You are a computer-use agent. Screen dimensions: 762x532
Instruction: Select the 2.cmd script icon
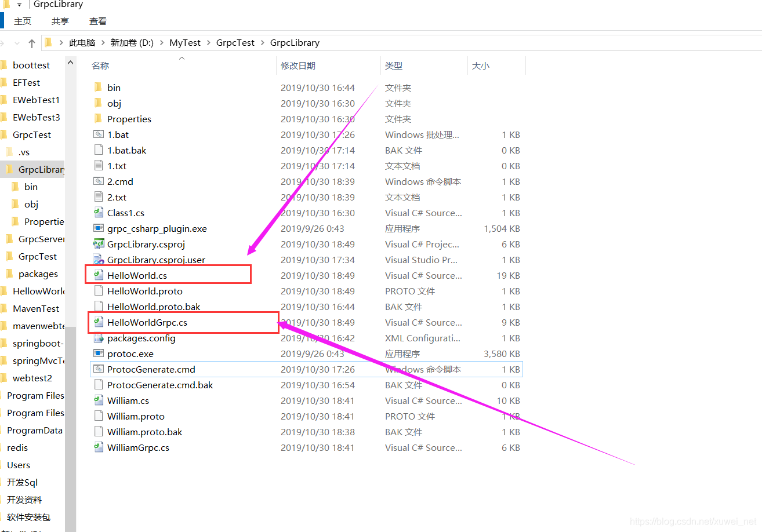pyautogui.click(x=97, y=181)
